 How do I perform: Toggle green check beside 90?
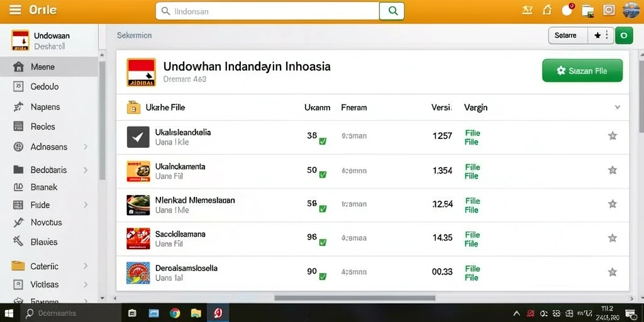(323, 277)
